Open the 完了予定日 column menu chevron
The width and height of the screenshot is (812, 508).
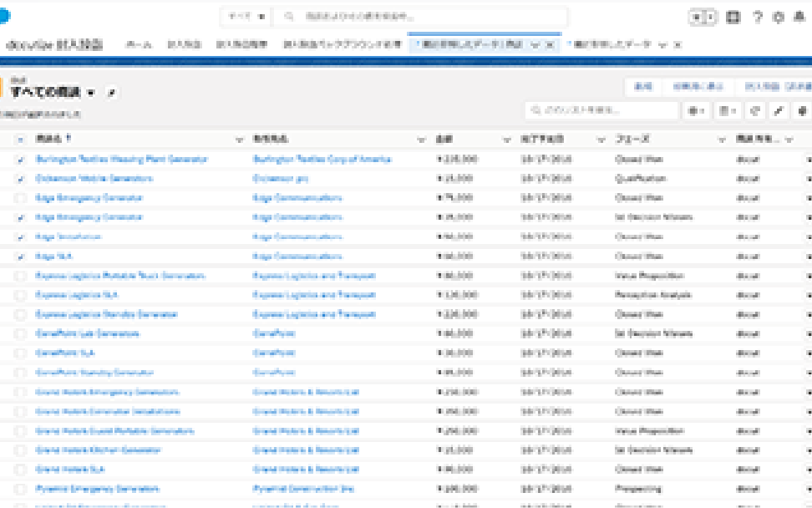pos(601,140)
